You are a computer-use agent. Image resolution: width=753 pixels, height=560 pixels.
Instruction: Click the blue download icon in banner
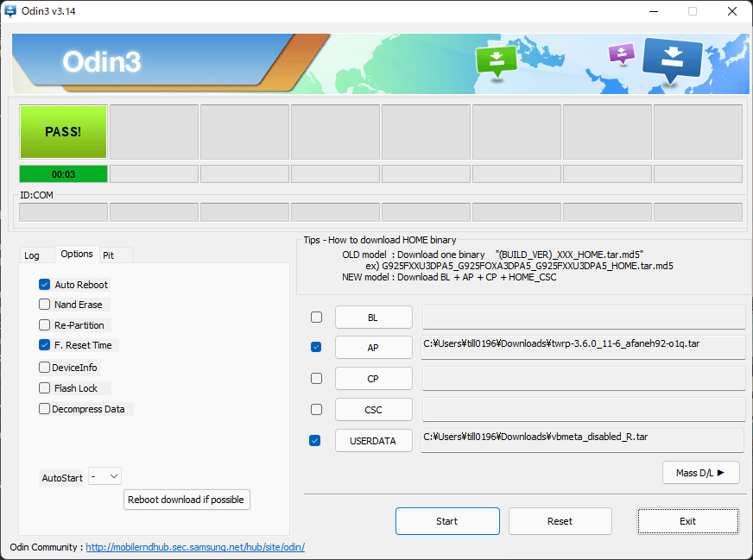[x=673, y=59]
